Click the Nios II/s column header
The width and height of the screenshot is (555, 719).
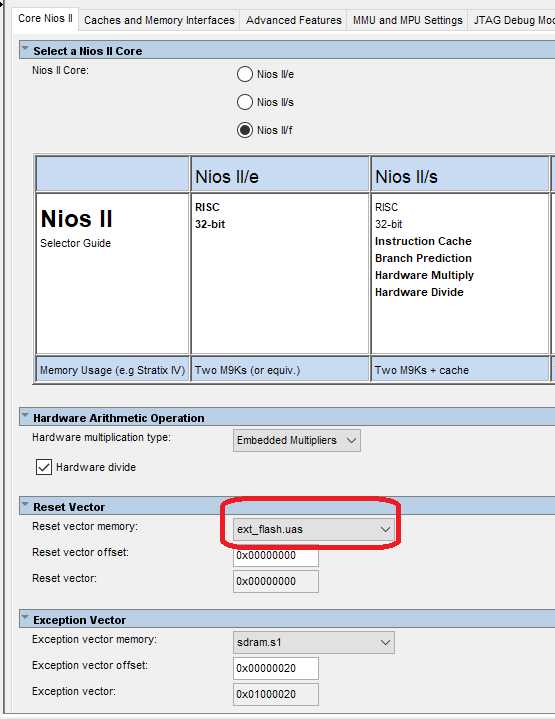(x=460, y=174)
